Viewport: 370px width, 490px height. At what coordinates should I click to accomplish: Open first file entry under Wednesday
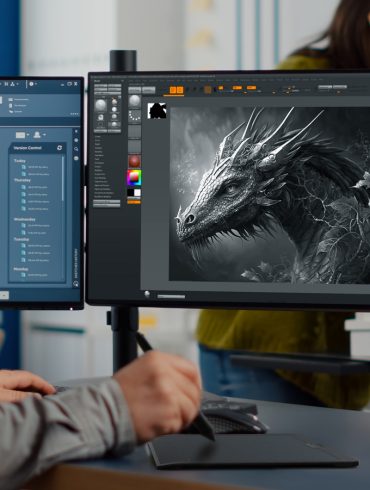(36, 226)
